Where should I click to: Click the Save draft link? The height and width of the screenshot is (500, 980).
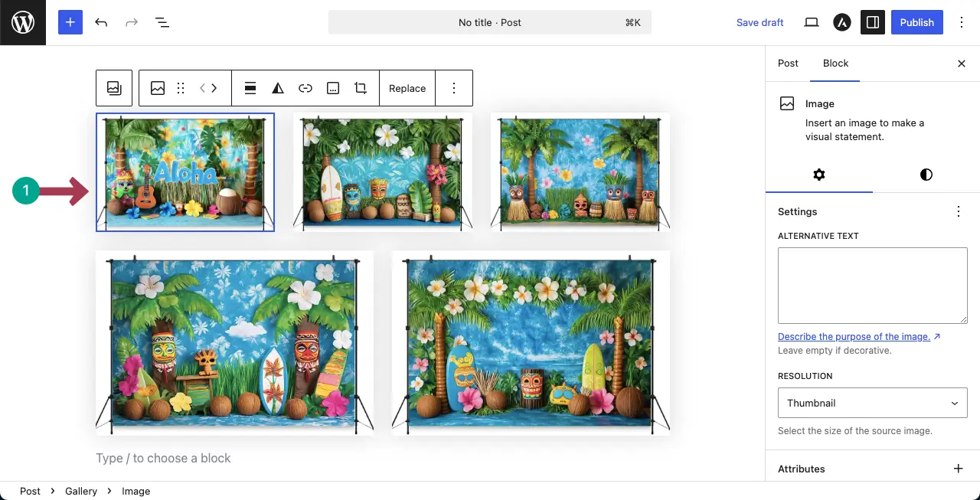[x=759, y=22]
